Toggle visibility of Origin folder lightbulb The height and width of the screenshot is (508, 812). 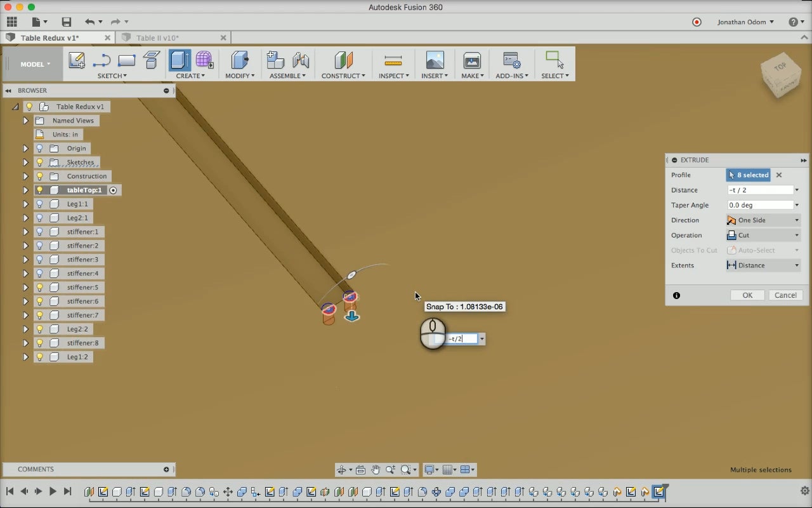click(x=39, y=148)
